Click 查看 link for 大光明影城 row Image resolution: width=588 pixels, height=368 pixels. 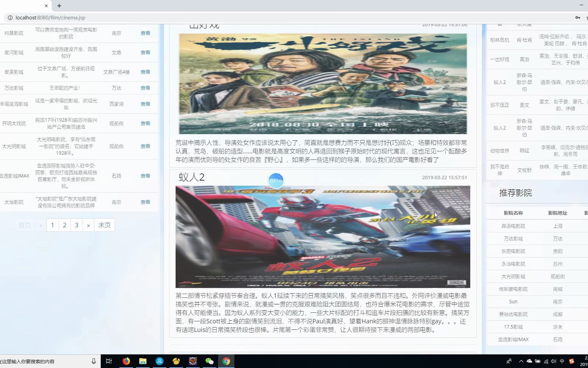click(145, 146)
